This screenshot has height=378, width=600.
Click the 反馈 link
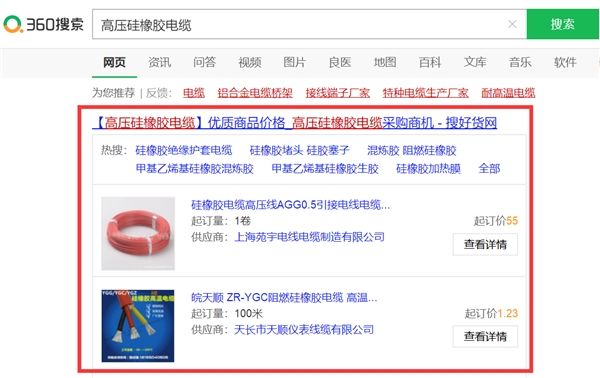pyautogui.click(x=158, y=93)
